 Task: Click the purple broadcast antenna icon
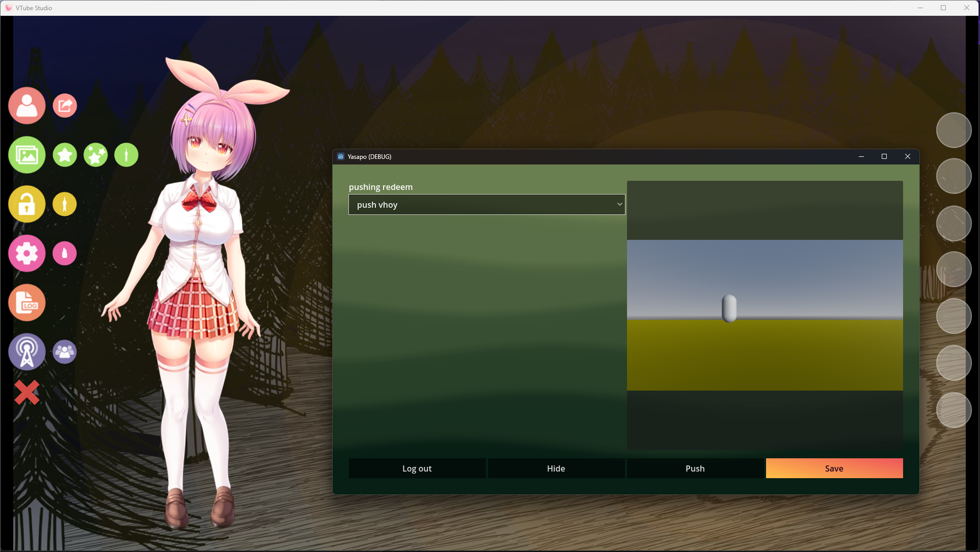point(26,352)
